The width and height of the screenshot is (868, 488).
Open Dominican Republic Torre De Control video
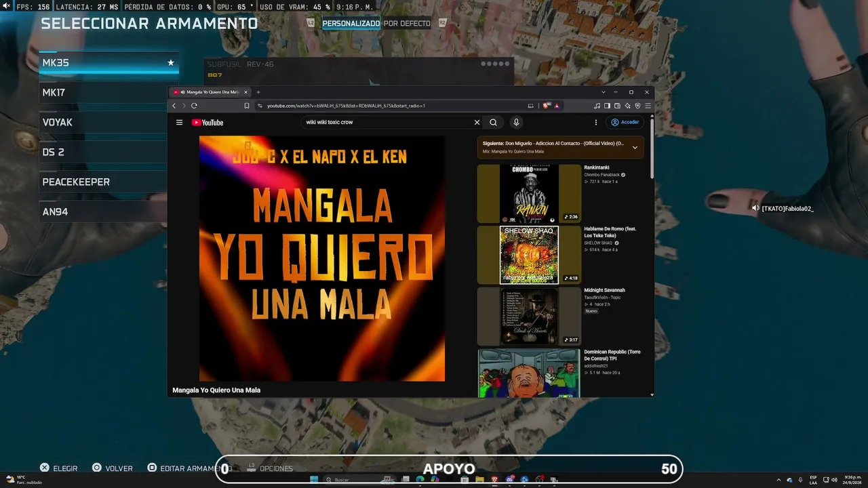tap(612, 354)
